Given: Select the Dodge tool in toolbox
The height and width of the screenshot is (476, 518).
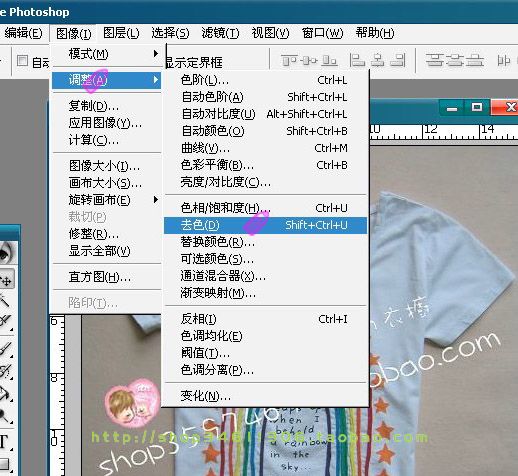Looking at the screenshot, I should click(x=5, y=416).
